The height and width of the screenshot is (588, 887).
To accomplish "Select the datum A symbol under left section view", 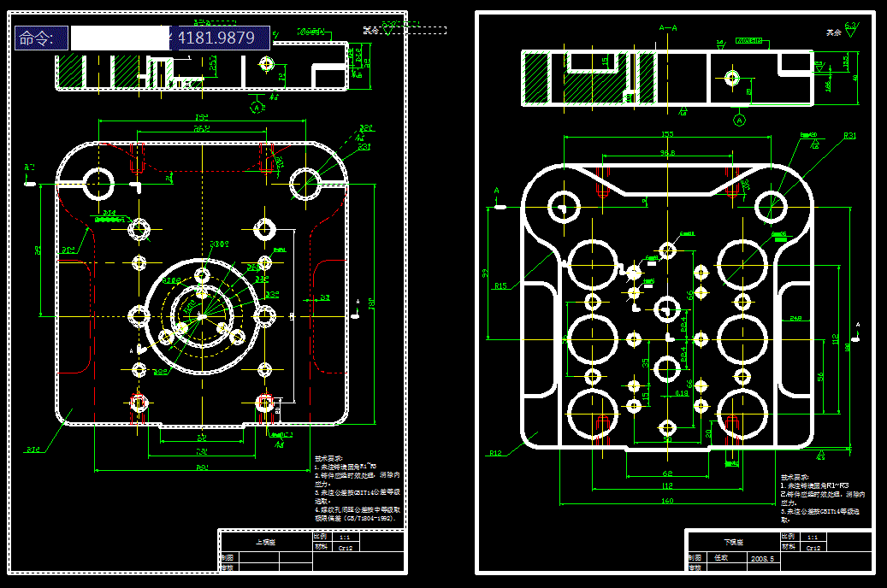I will 257,107.
